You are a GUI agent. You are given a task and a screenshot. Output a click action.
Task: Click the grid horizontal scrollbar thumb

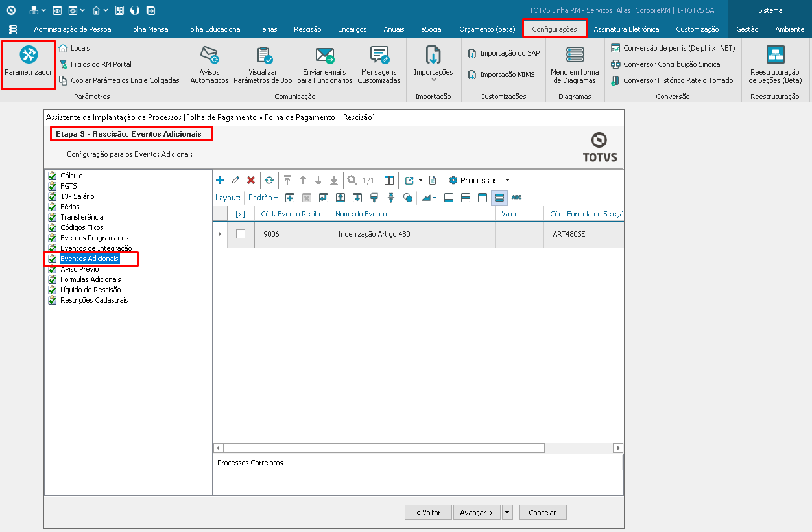(384, 448)
